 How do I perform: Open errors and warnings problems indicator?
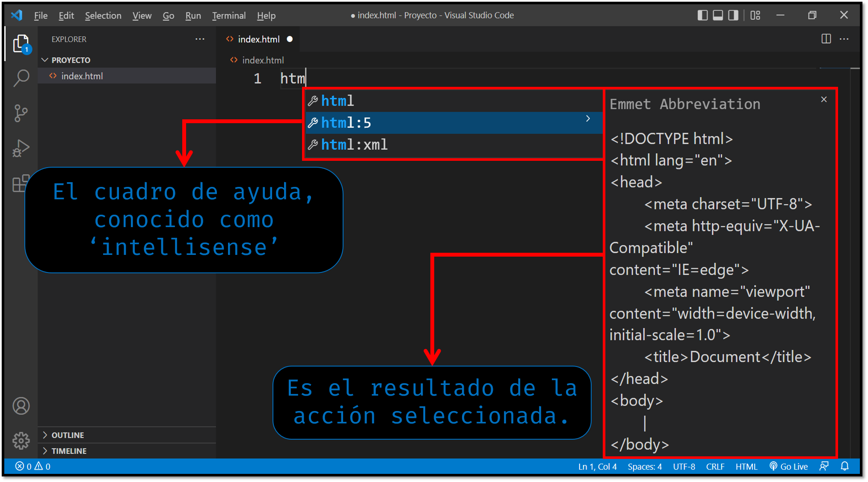click(33, 466)
